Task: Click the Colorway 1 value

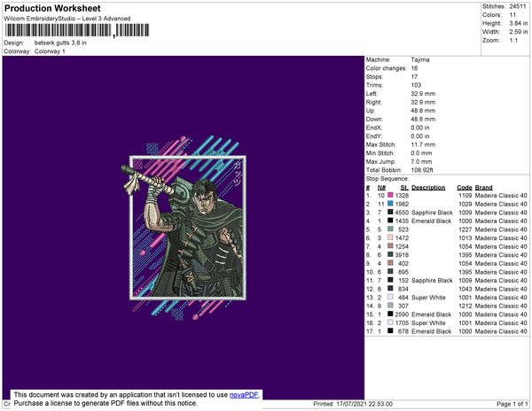Action: coord(50,51)
